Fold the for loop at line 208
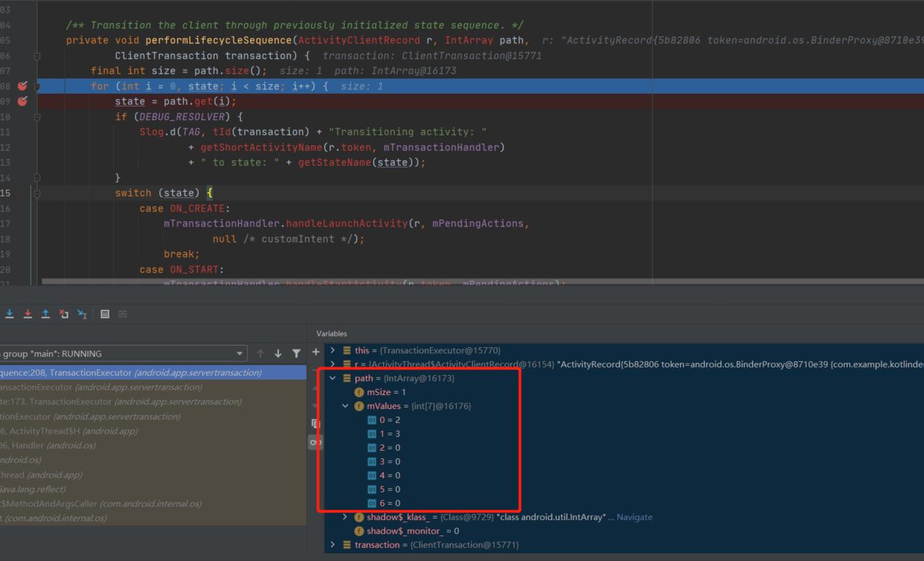Viewport: 924px width, 561px height. (37, 86)
